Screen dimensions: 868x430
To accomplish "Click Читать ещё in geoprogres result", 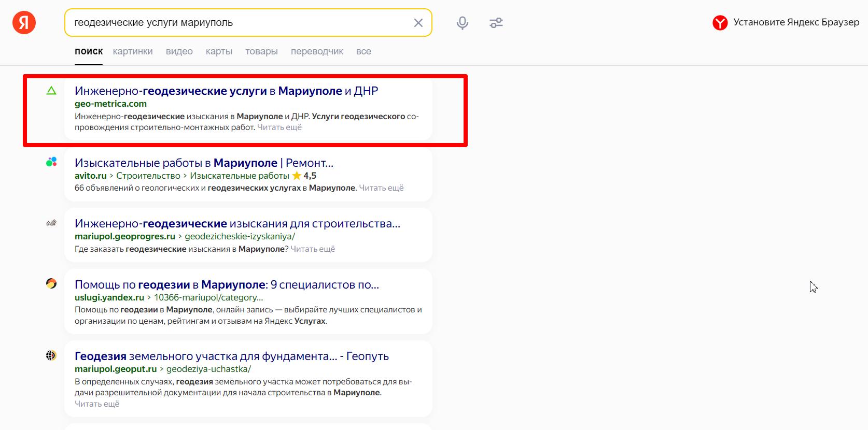I will [313, 249].
